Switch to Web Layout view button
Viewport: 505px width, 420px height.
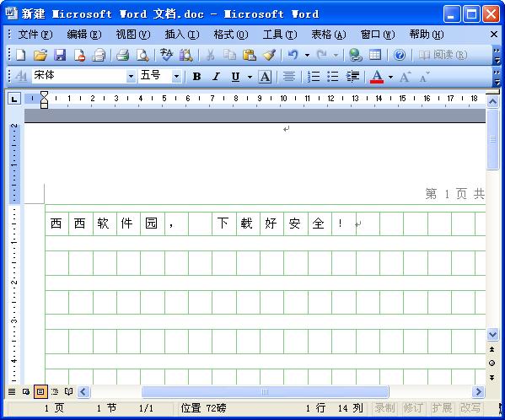tap(26, 391)
